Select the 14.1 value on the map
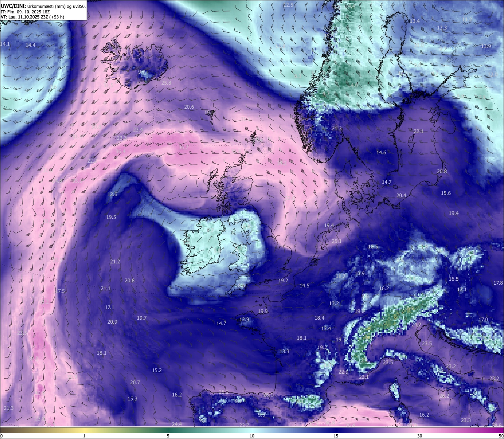Viewport: 504px width, 439px height. (x=5, y=44)
